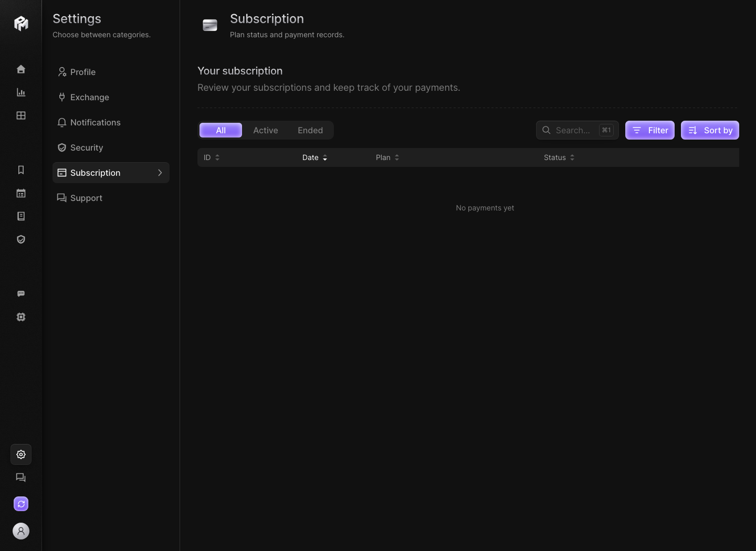
Task: Open the calendar icon in sidebar
Action: pyautogui.click(x=21, y=193)
